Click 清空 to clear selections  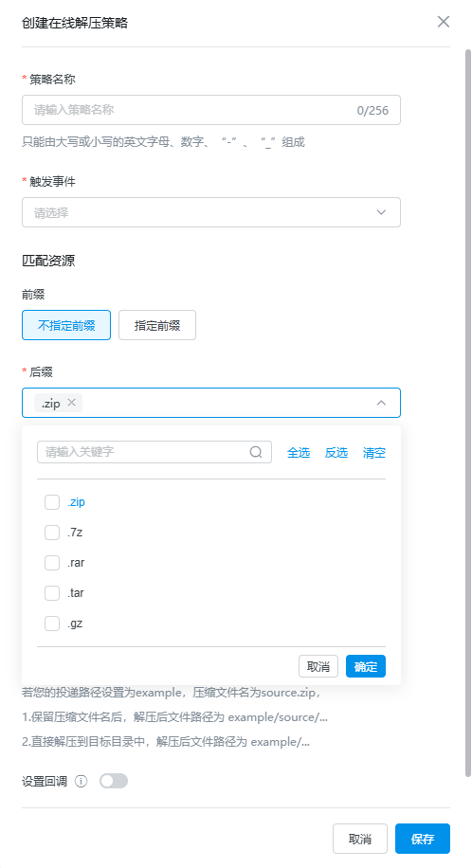[374, 452]
